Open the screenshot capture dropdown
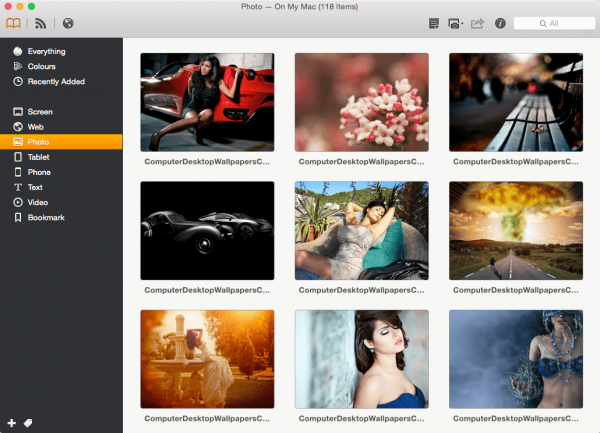The image size is (600, 433). [x=455, y=24]
